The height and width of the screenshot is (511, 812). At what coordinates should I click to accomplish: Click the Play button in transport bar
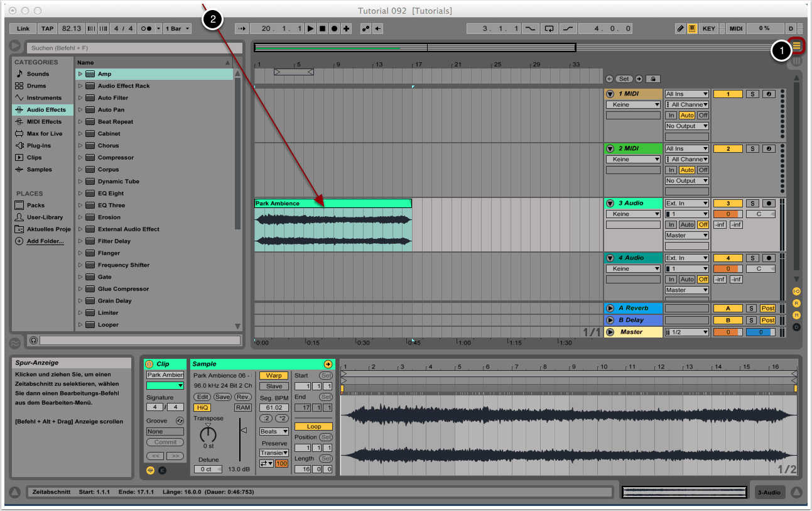(310, 28)
